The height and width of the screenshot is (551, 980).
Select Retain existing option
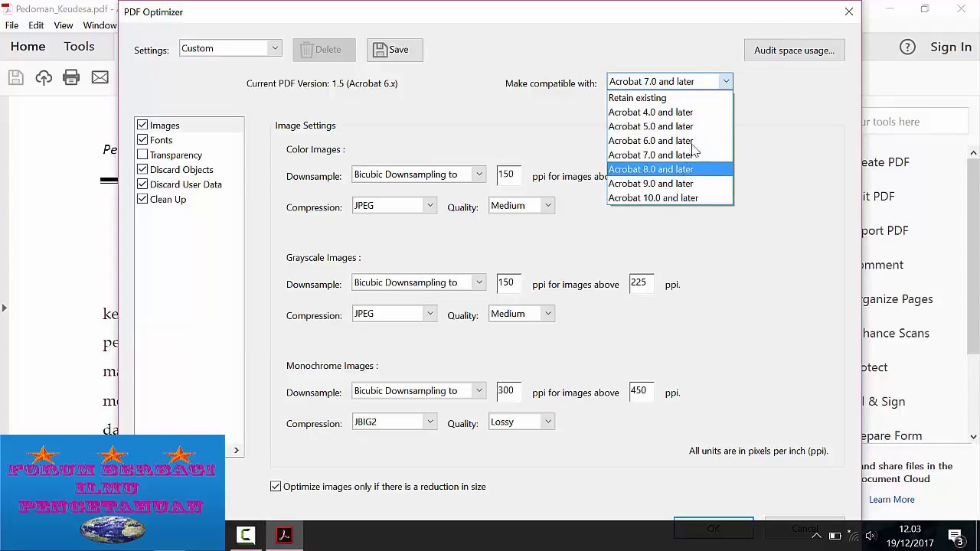[670, 98]
